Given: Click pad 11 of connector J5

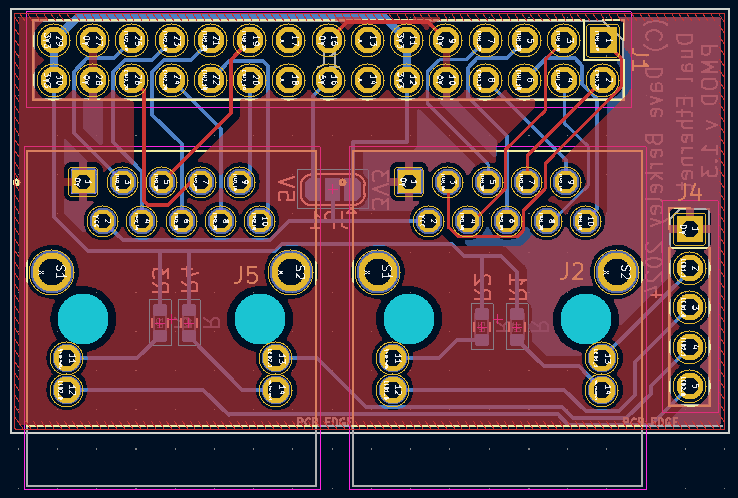Looking at the screenshot, I should [x=66, y=358].
